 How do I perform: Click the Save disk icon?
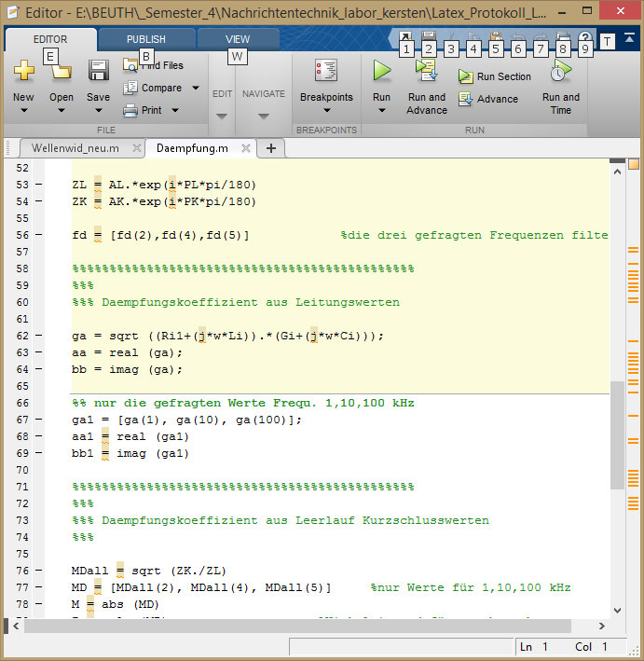pyautogui.click(x=98, y=71)
